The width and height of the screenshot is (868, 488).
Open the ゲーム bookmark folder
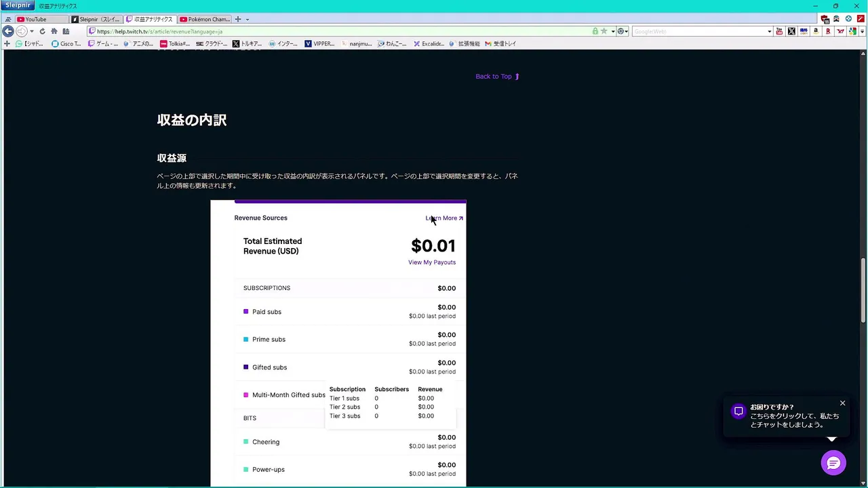click(103, 43)
